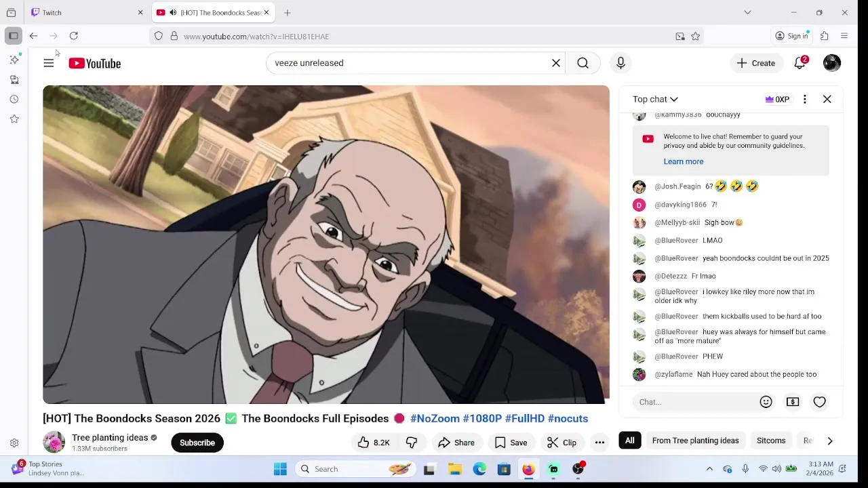Open tracking protection shield icon

click(x=159, y=36)
